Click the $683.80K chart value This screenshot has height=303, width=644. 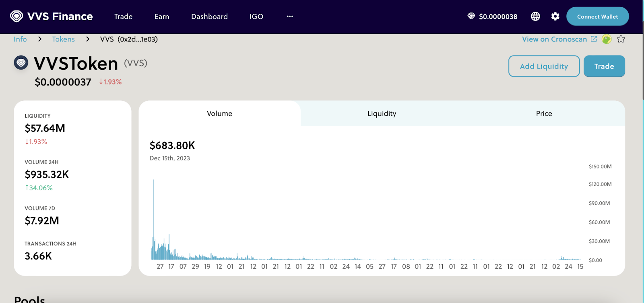pos(172,145)
